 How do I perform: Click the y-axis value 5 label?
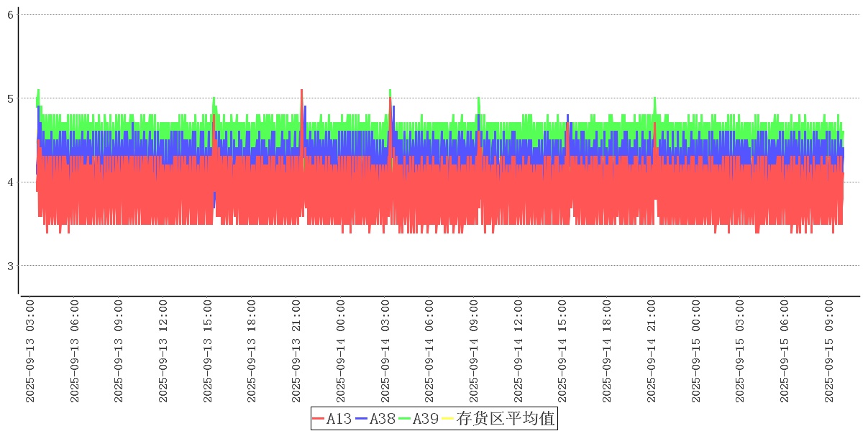[11, 98]
